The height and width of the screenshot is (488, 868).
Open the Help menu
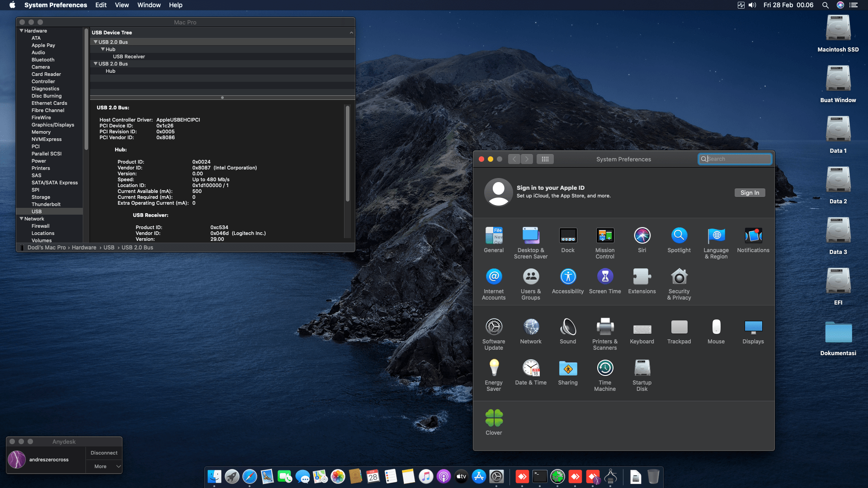175,5
